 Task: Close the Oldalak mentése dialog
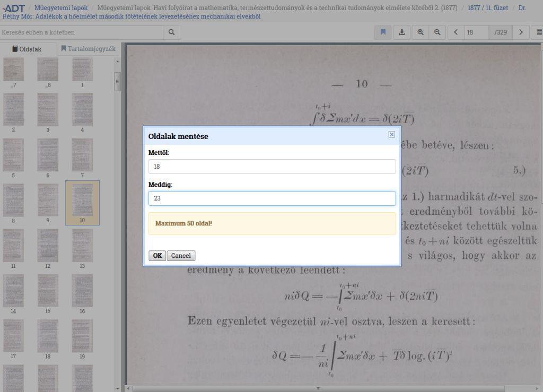tap(392, 134)
